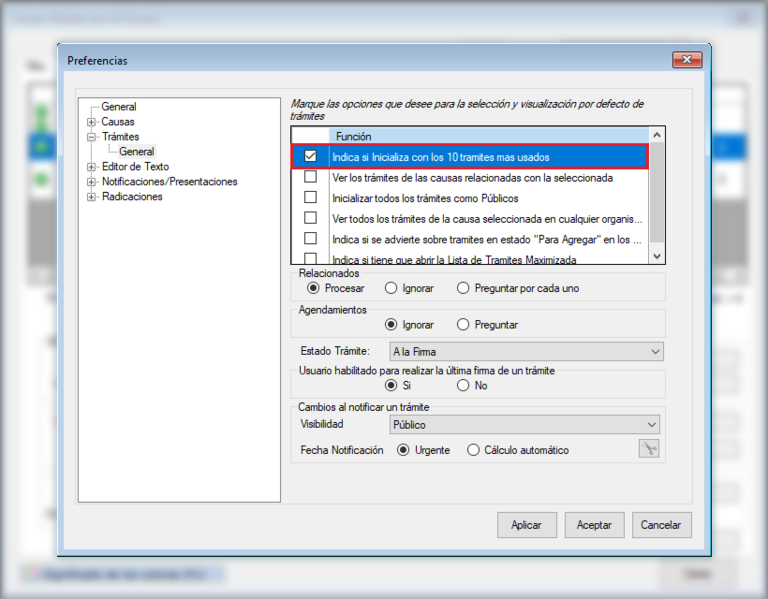The width and height of the screenshot is (768, 599).
Task: Choose 'Si' for última firma de un trámite
Action: [x=391, y=385]
